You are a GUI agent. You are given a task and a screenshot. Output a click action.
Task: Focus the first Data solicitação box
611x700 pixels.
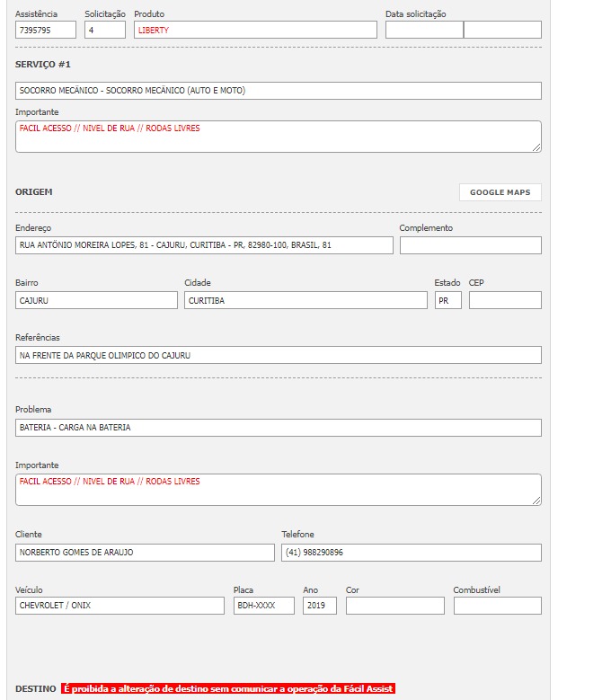[424, 30]
